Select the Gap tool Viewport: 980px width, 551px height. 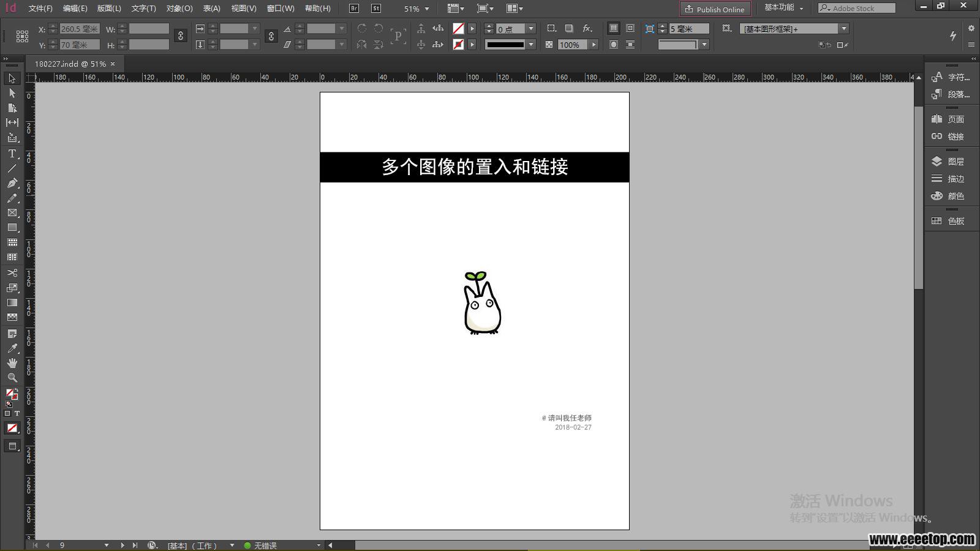pyautogui.click(x=12, y=122)
